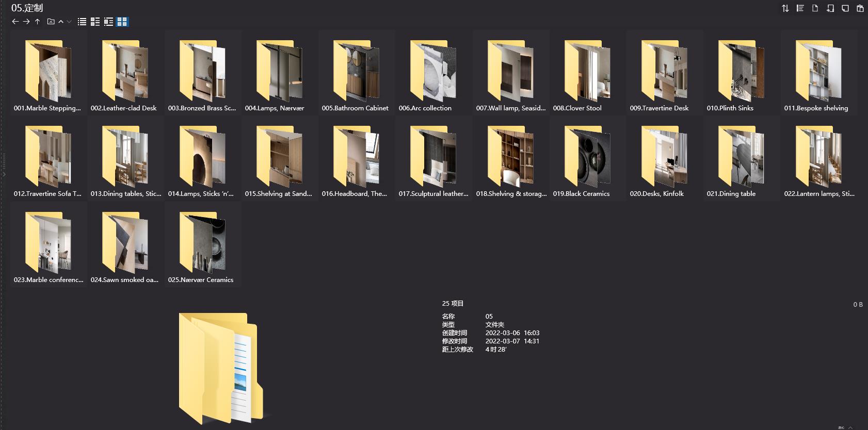Click the creation time 2022-03-06 16:03

tap(512, 333)
